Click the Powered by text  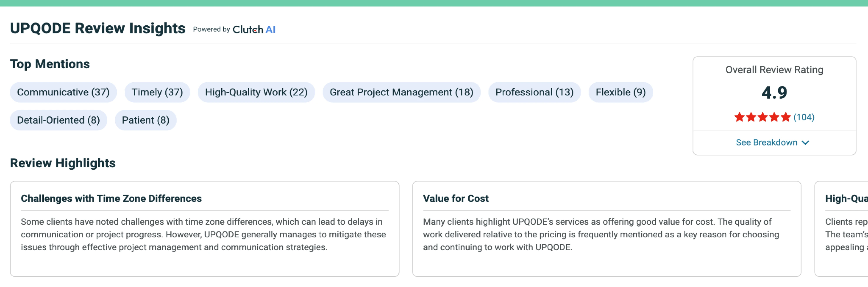(211, 30)
